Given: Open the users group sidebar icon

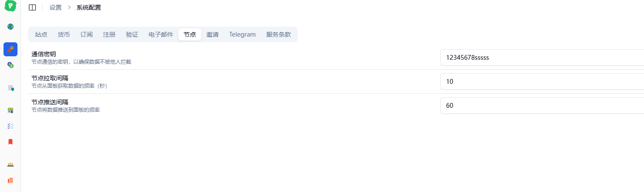Looking at the screenshot, I should [x=10, y=165].
